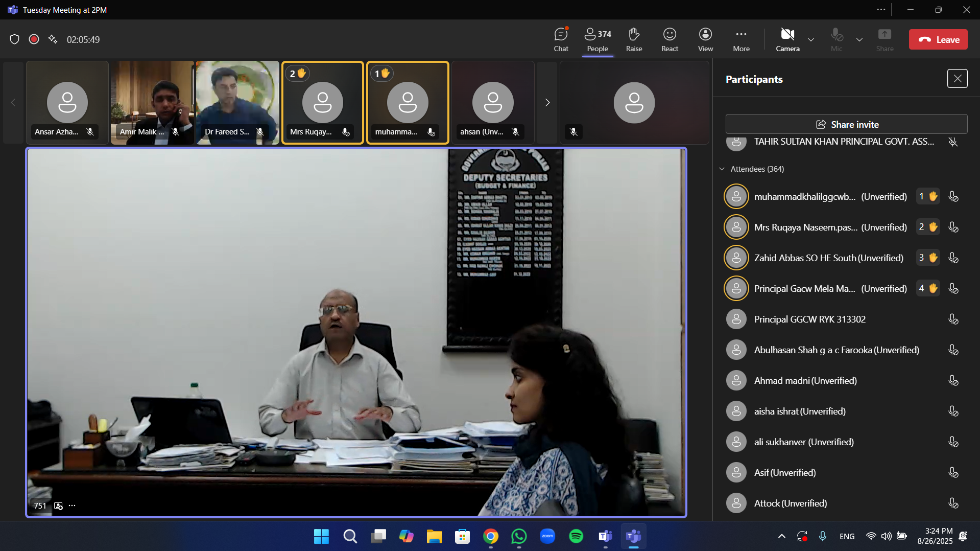The height and width of the screenshot is (551, 980).
Task: Open the camera options dropdown arrow
Action: pyautogui.click(x=811, y=40)
